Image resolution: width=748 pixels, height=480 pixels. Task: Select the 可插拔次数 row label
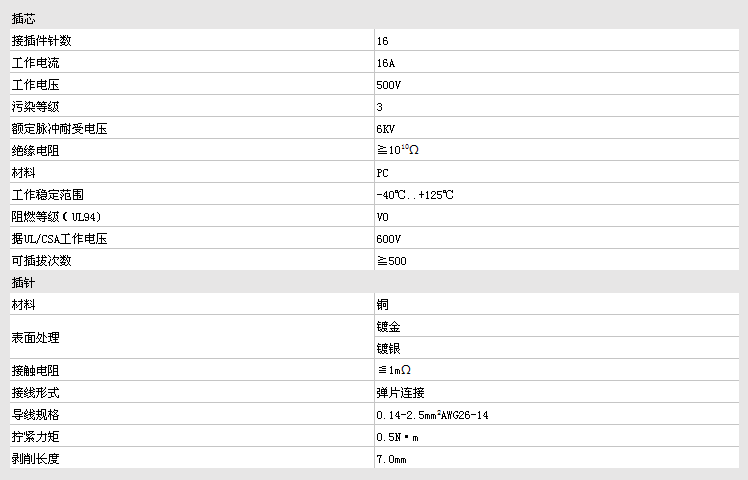click(42, 261)
